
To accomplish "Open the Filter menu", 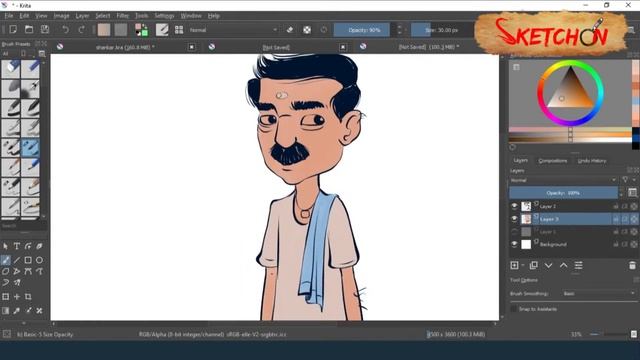I will point(122,16).
